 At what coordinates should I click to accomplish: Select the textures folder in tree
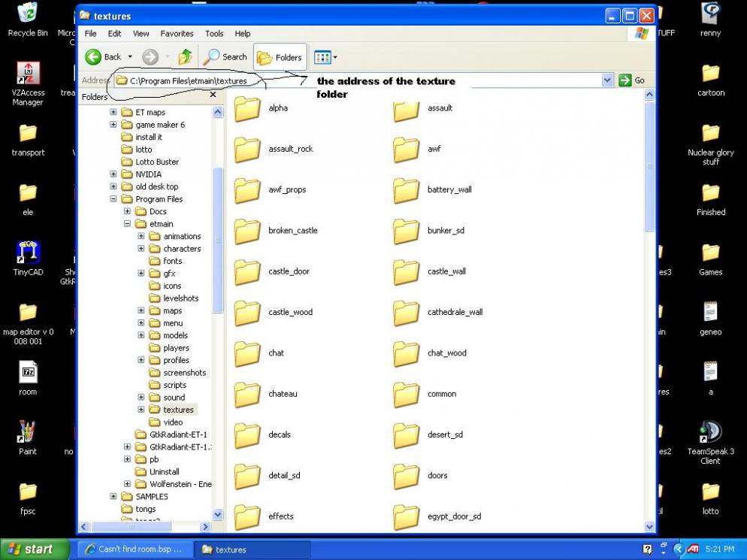178,410
